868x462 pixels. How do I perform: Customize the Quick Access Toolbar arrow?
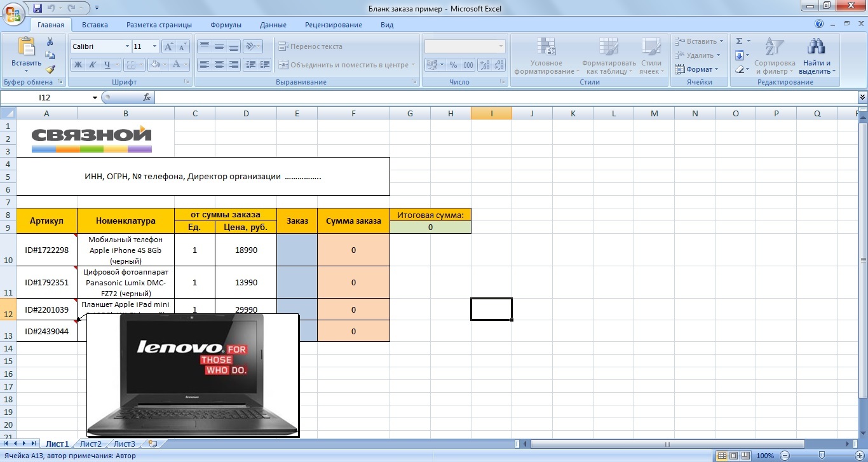point(97,8)
